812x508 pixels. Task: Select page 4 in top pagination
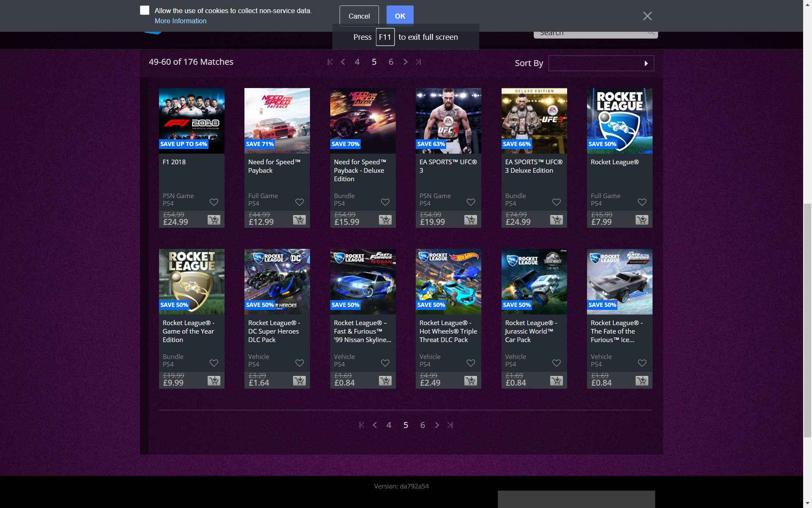[x=357, y=62]
